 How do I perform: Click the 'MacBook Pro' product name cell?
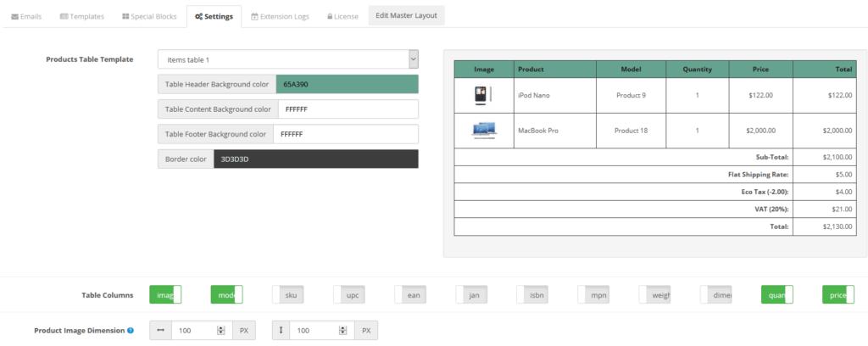(554, 131)
